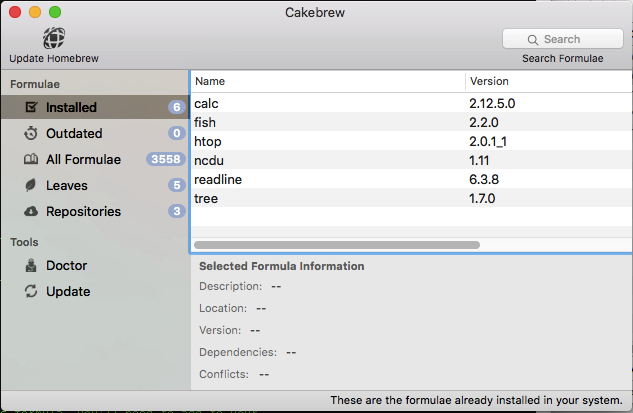633x413 pixels.
Task: Sort by the Name column header
Action: tap(328, 81)
